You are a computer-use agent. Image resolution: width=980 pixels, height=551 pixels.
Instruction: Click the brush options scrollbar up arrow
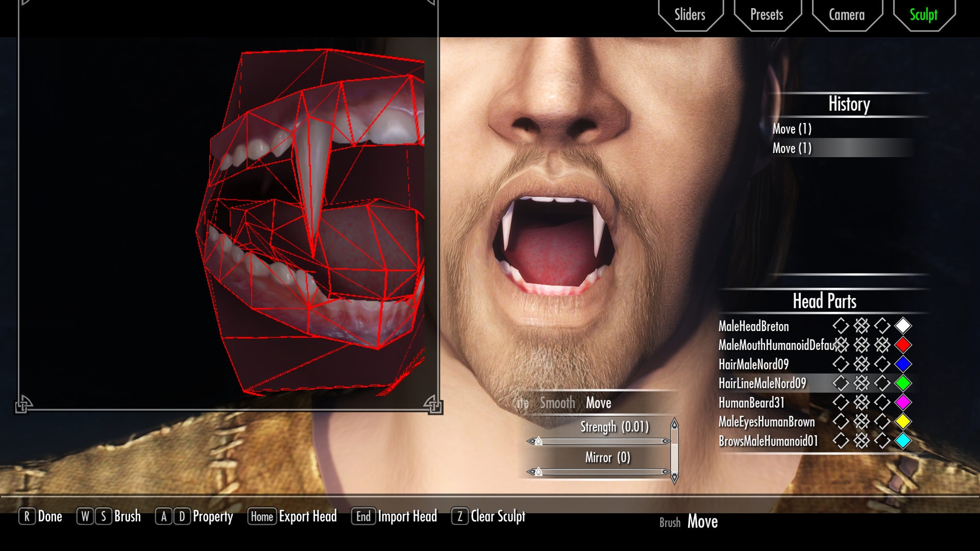point(675,423)
